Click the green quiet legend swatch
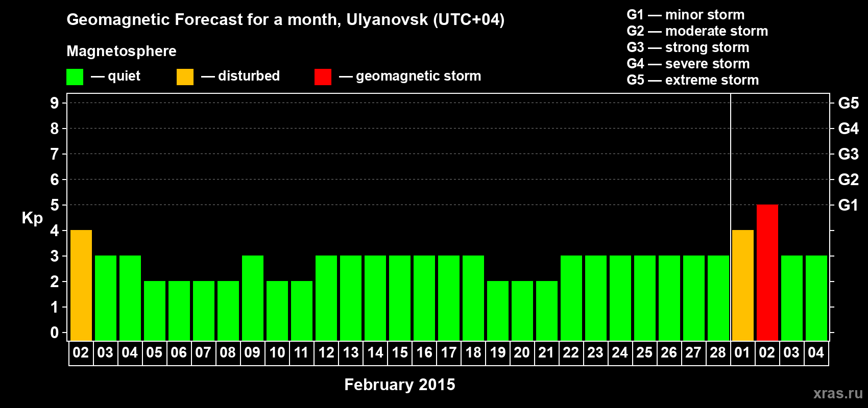Screen dimensions: 868x408 click(x=75, y=77)
